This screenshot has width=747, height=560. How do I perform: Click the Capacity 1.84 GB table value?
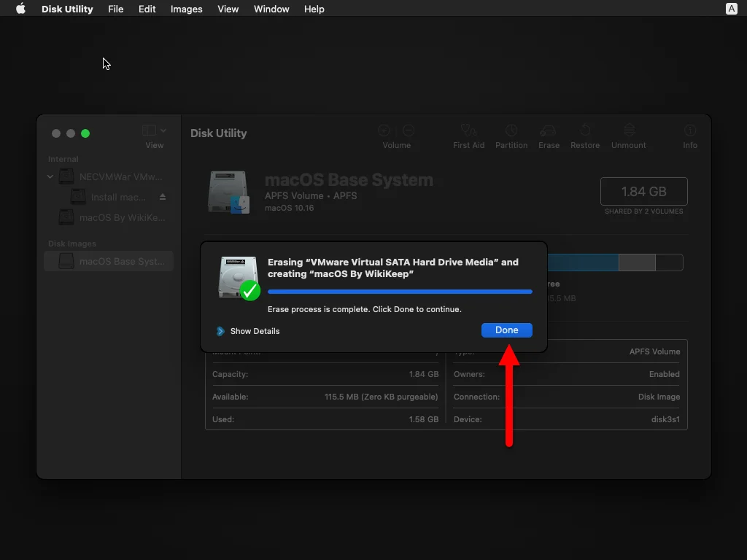(x=424, y=374)
